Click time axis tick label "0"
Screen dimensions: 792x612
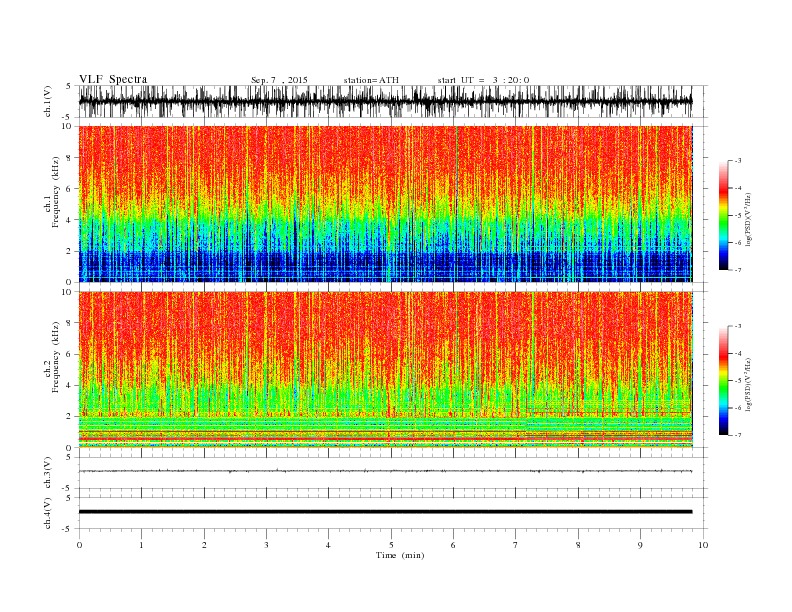79,545
